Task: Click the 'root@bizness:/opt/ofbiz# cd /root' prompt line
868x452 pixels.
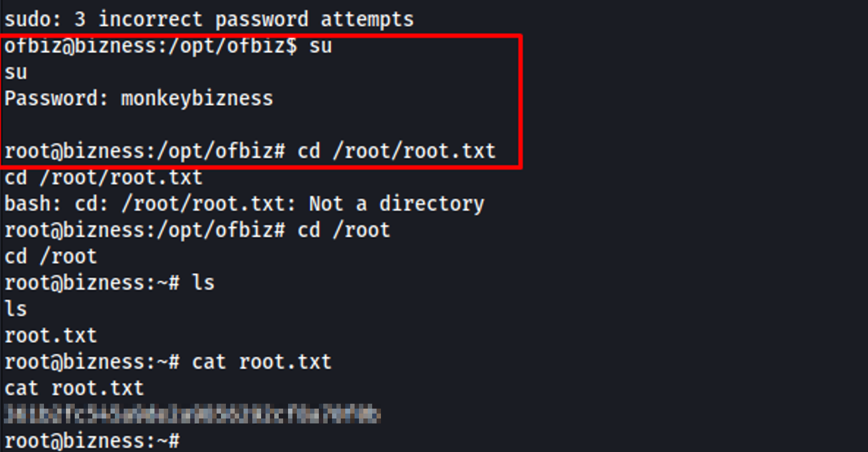Action: (197, 230)
